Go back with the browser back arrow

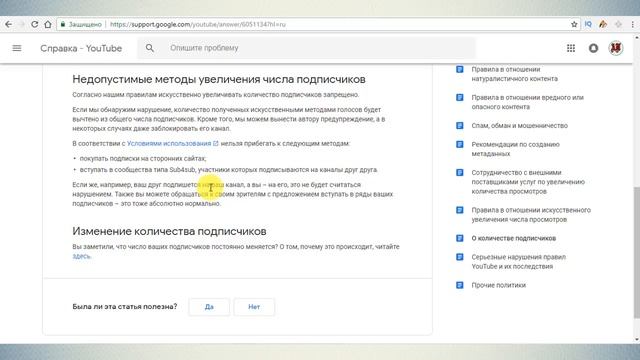click(9, 24)
